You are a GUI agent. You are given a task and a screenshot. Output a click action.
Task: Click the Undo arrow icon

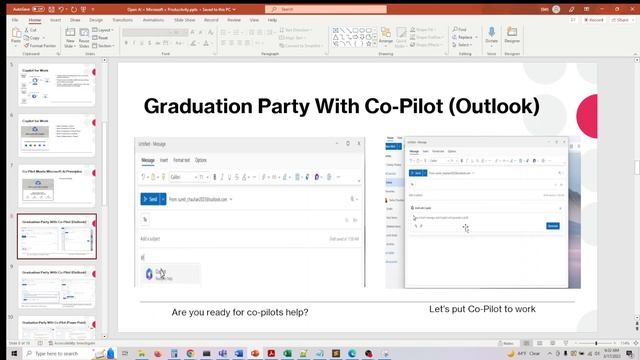click(61, 9)
